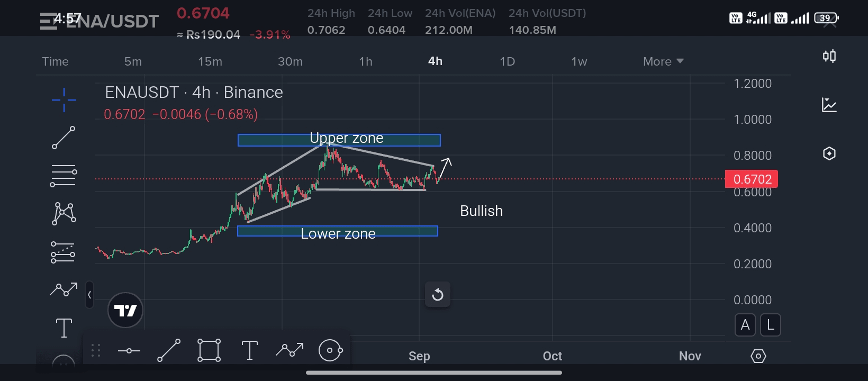Select the XABCD pattern drawing tool
868x381 pixels.
coord(64,214)
